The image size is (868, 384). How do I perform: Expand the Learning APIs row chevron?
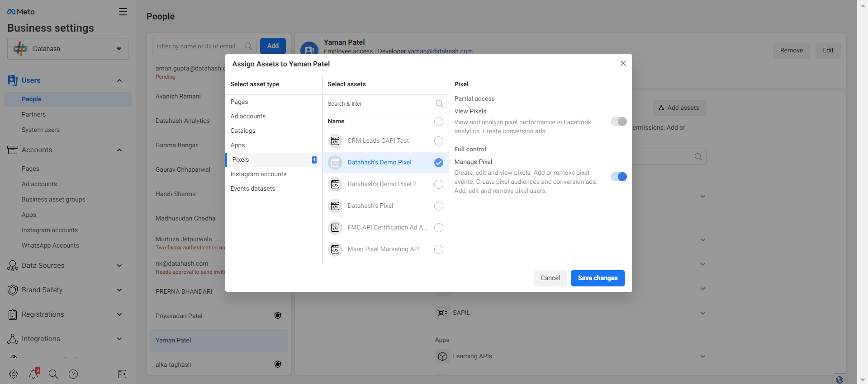point(703,356)
